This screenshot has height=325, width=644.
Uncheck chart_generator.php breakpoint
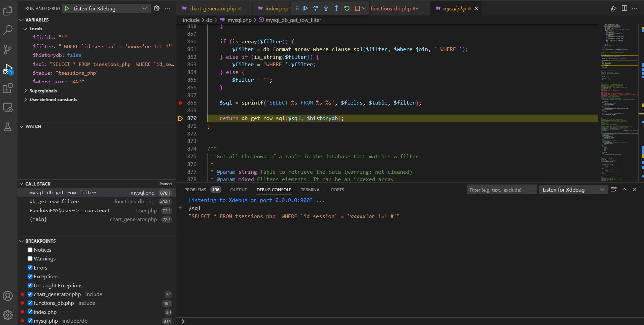click(30, 294)
